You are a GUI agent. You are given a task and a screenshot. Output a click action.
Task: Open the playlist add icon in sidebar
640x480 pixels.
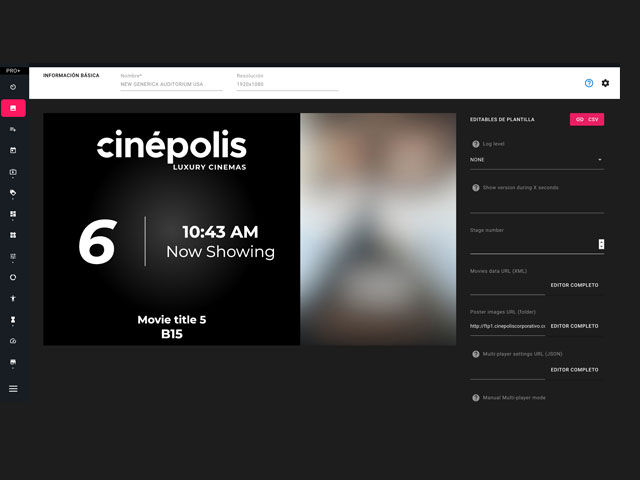coord(13,129)
